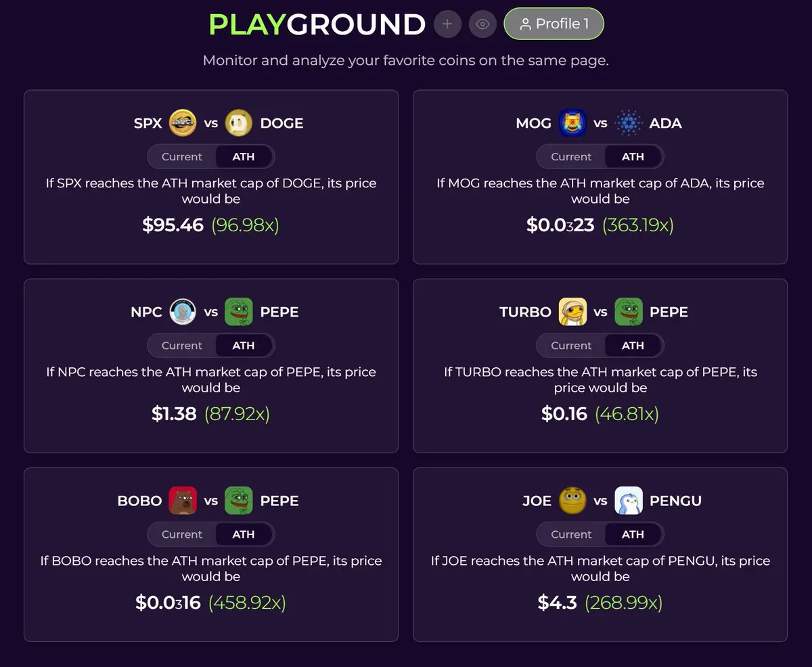812x667 pixels.
Task: Toggle visibility with the eye icon
Action: (482, 24)
